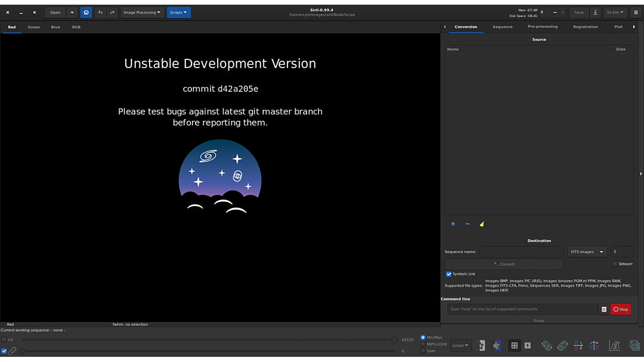Screen dimensions: 644x362
Task: Click the home working directory icon
Action: click(86, 12)
